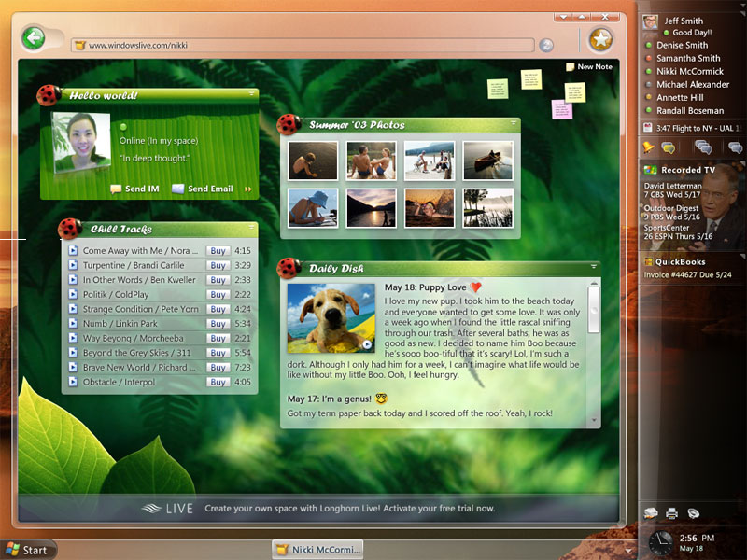Click the Nikki McCormick taskbar button
This screenshot has height=560, width=747.
(317, 550)
